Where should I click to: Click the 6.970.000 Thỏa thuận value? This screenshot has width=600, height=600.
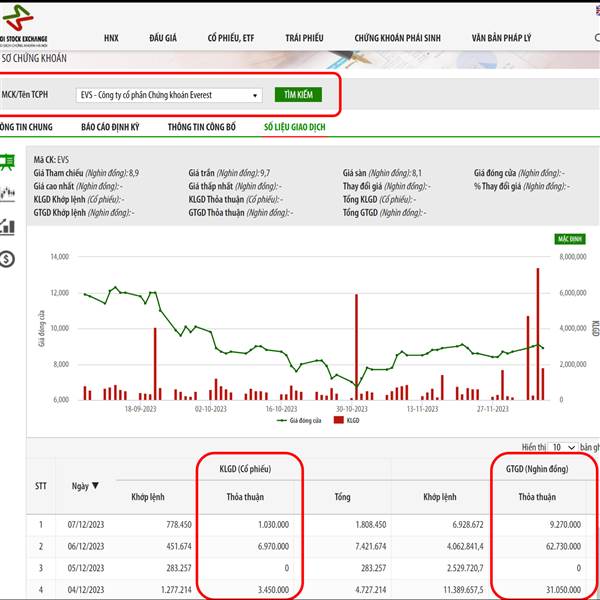coord(273,546)
